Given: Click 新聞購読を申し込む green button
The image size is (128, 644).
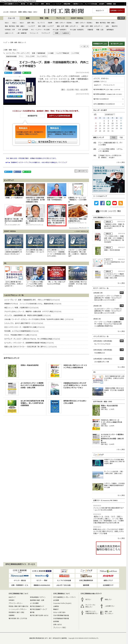Looking at the screenshot, I should [100, 43].
